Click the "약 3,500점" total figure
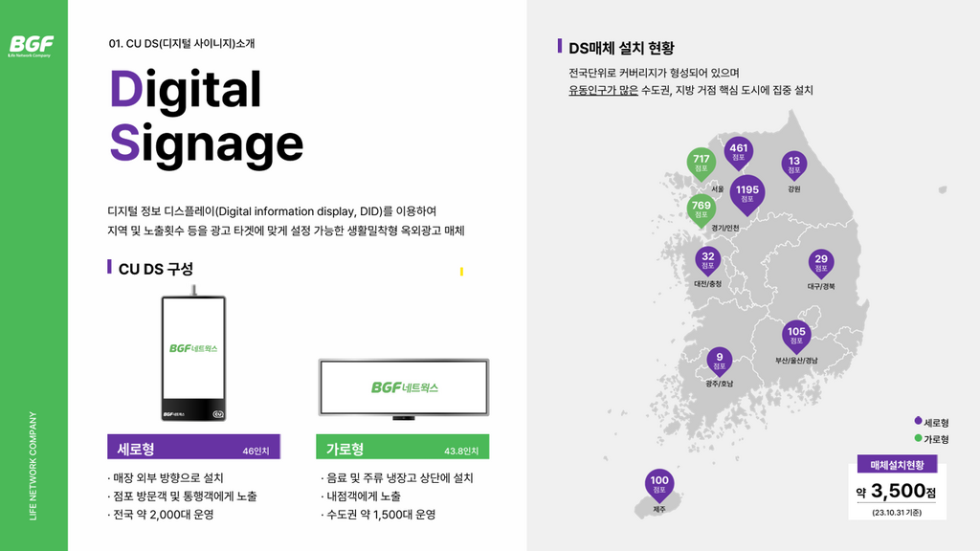The height and width of the screenshot is (551, 980). (x=896, y=492)
